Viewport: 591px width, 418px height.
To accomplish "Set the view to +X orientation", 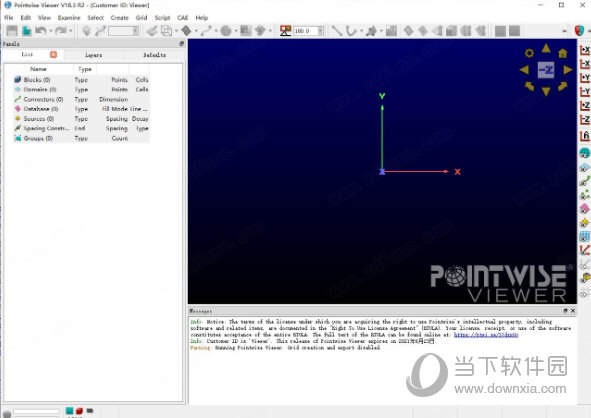I will 585,50.
